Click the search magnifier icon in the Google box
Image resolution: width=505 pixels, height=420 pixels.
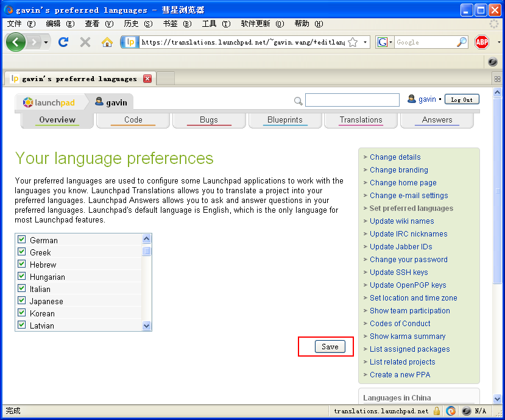click(x=462, y=42)
